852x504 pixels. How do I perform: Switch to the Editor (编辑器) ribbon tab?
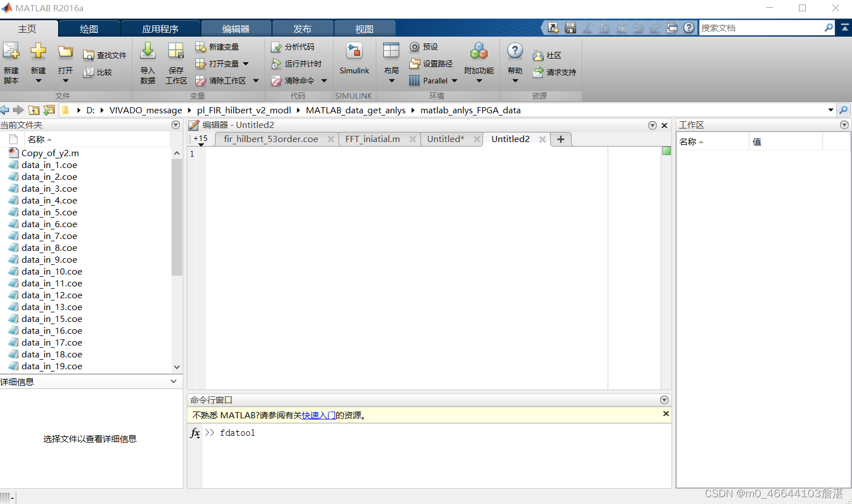pos(236,29)
